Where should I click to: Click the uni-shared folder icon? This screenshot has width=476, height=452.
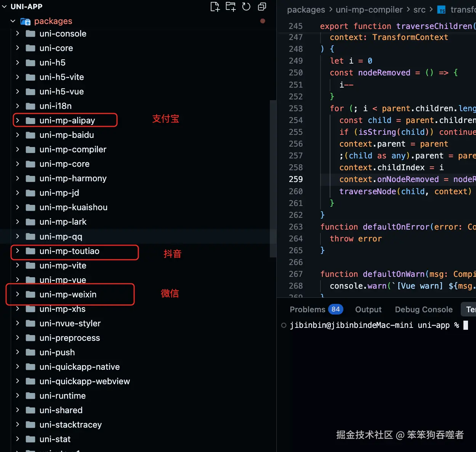click(x=30, y=410)
